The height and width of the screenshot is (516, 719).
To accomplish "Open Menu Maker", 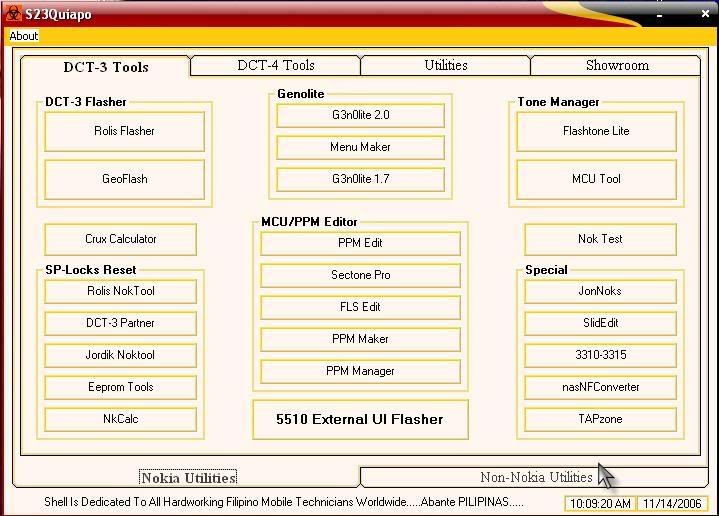I will pyautogui.click(x=360, y=147).
